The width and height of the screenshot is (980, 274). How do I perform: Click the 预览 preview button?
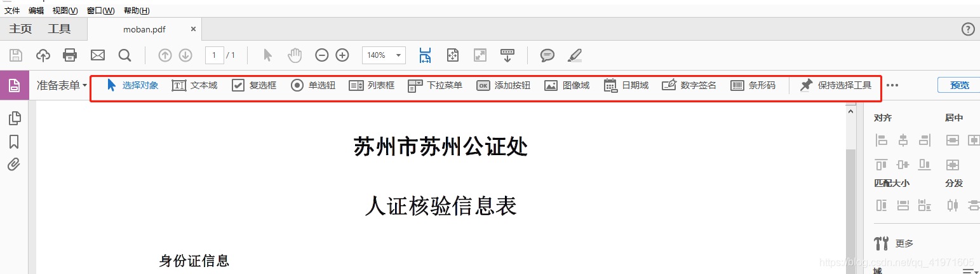coord(959,85)
